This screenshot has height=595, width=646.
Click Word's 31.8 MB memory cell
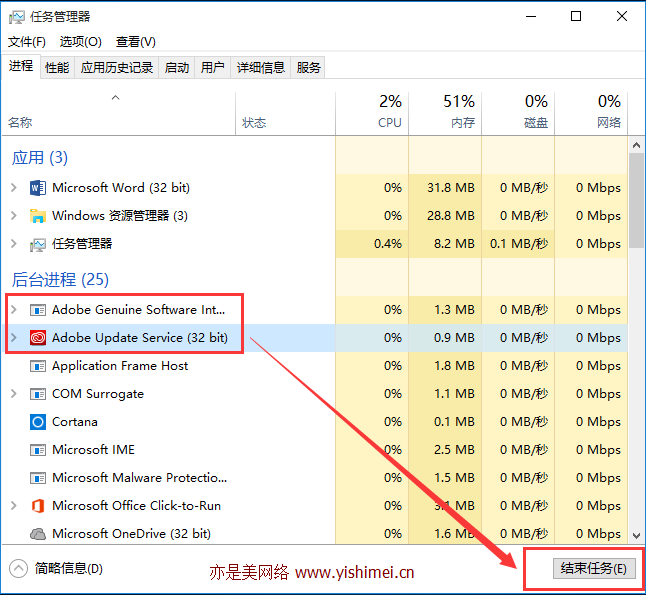click(x=445, y=188)
